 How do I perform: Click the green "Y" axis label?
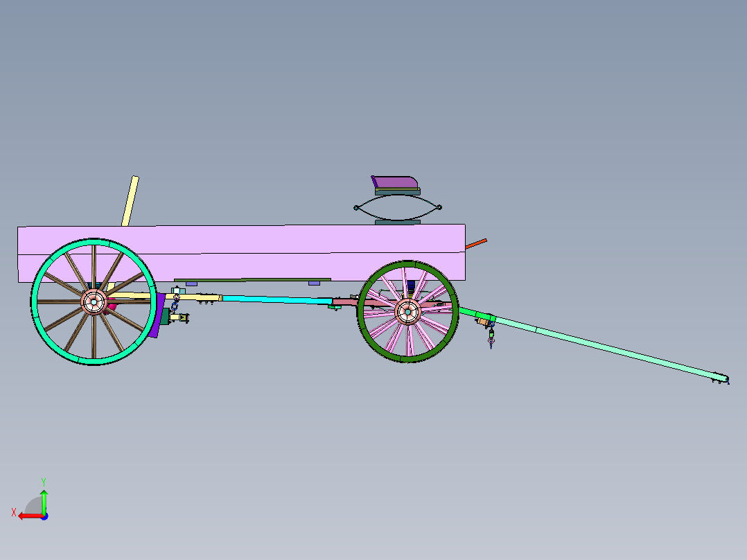pos(44,482)
